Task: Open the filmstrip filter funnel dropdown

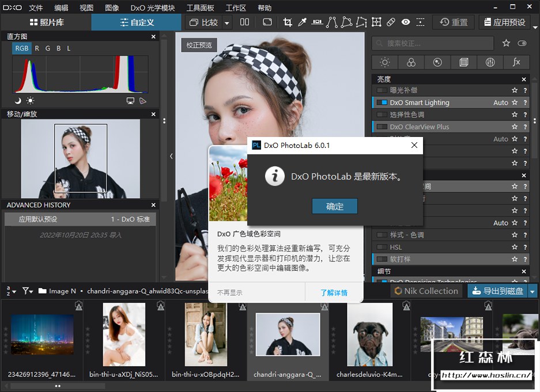Action: pyautogui.click(x=28, y=291)
